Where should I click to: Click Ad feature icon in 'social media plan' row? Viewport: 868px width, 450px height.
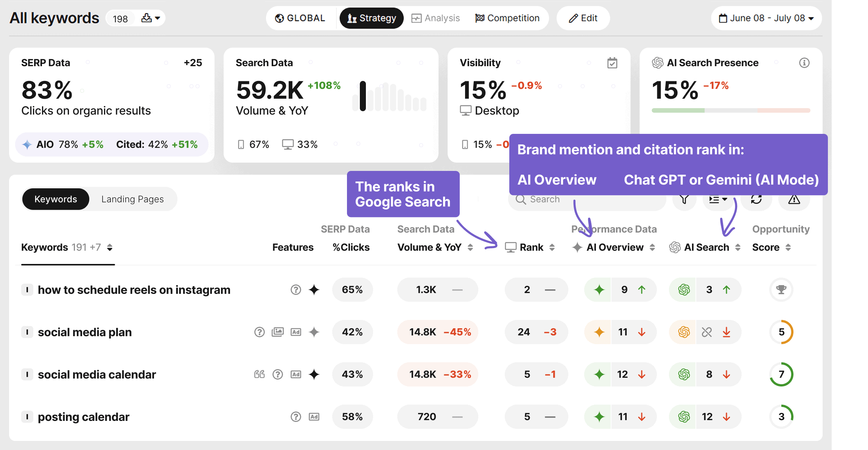pyautogui.click(x=296, y=332)
